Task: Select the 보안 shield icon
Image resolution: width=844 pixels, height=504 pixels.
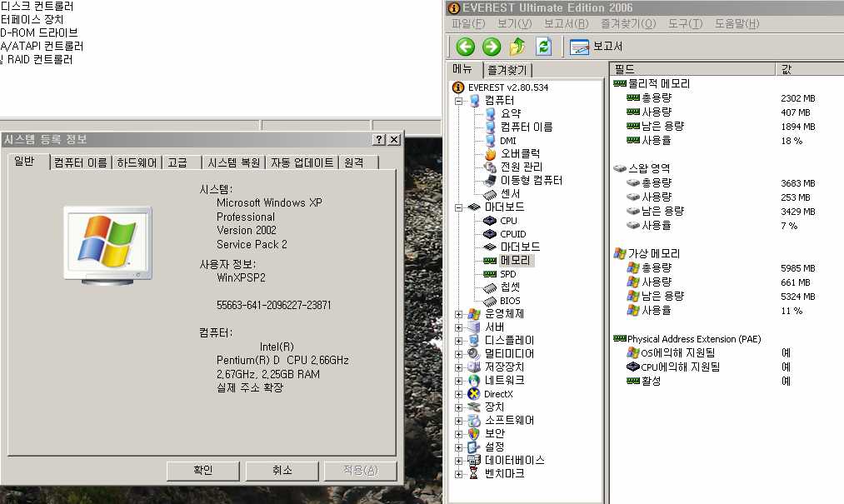Action: 474,434
